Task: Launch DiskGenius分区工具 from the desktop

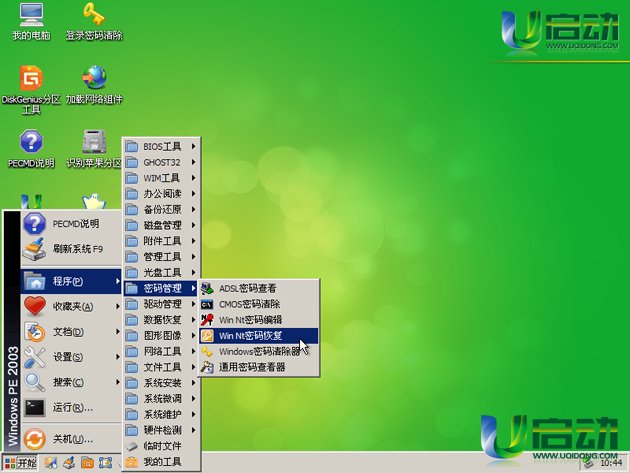Action: 31,90
